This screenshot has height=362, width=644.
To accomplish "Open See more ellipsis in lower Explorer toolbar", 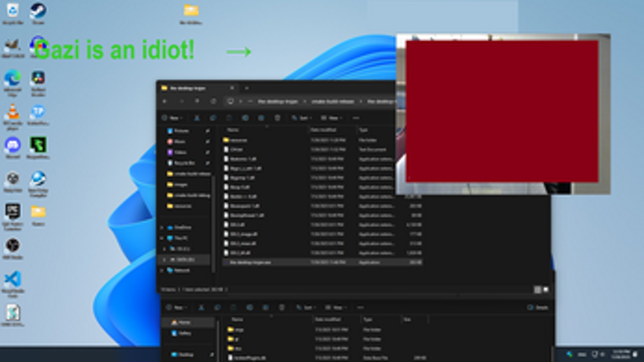I will coord(360,307).
